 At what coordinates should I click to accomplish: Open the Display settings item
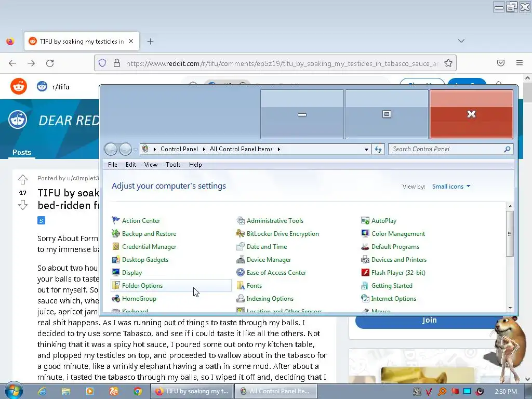click(x=127, y=272)
